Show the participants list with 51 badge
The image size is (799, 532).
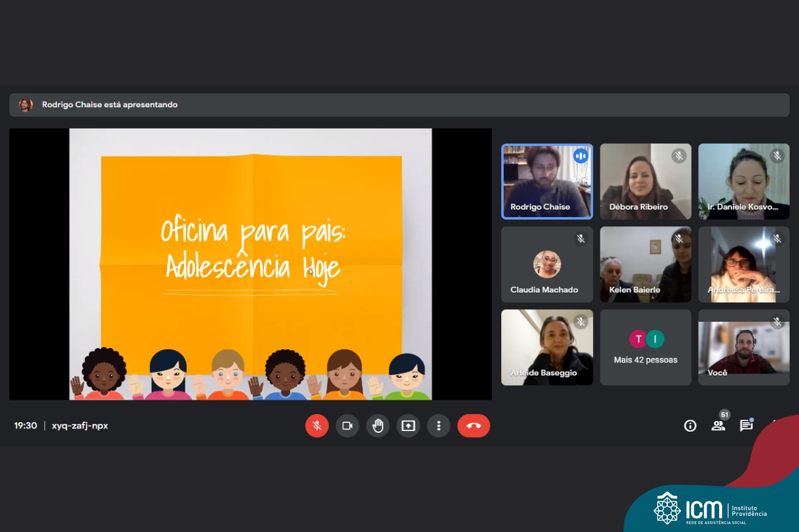[718, 425]
